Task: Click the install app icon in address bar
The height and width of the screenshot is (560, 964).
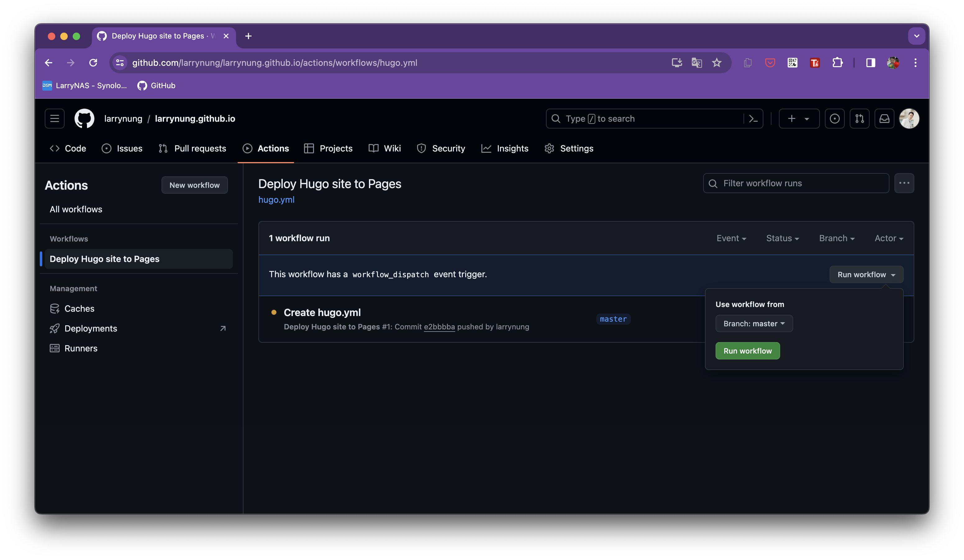Action: pos(677,63)
